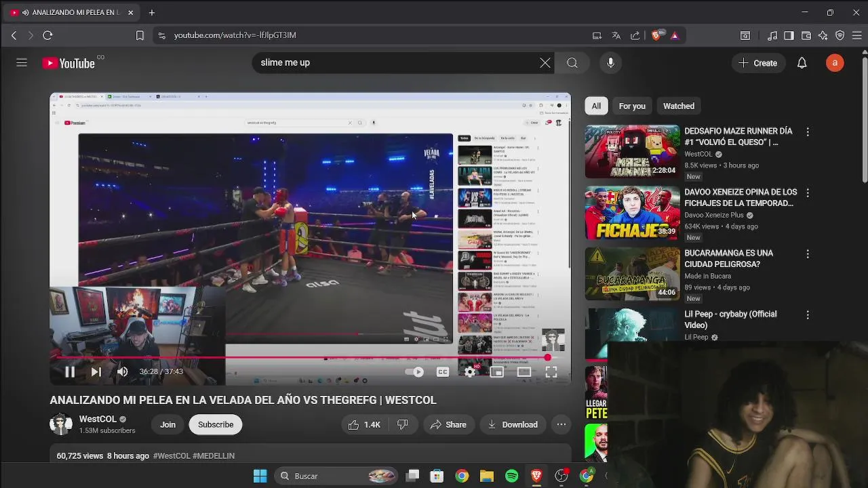Go back in the browser

(x=14, y=35)
